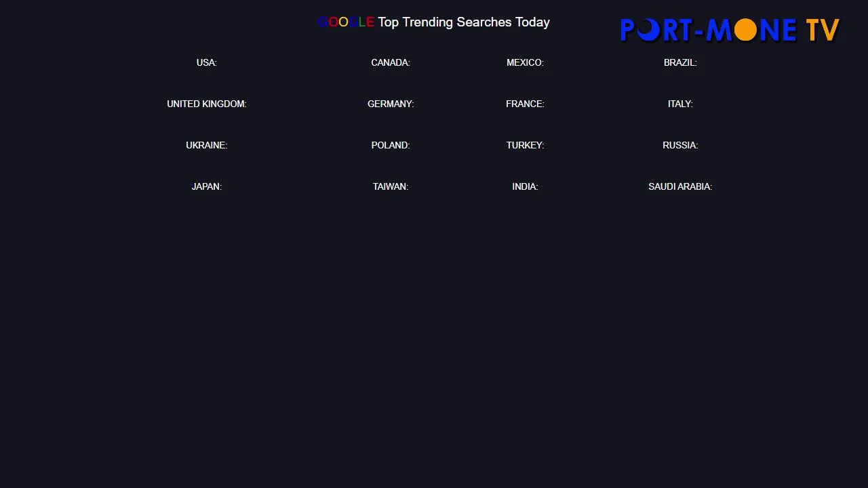Click the GERMANY: label
Screen dimensions: 868x488
tap(391, 104)
